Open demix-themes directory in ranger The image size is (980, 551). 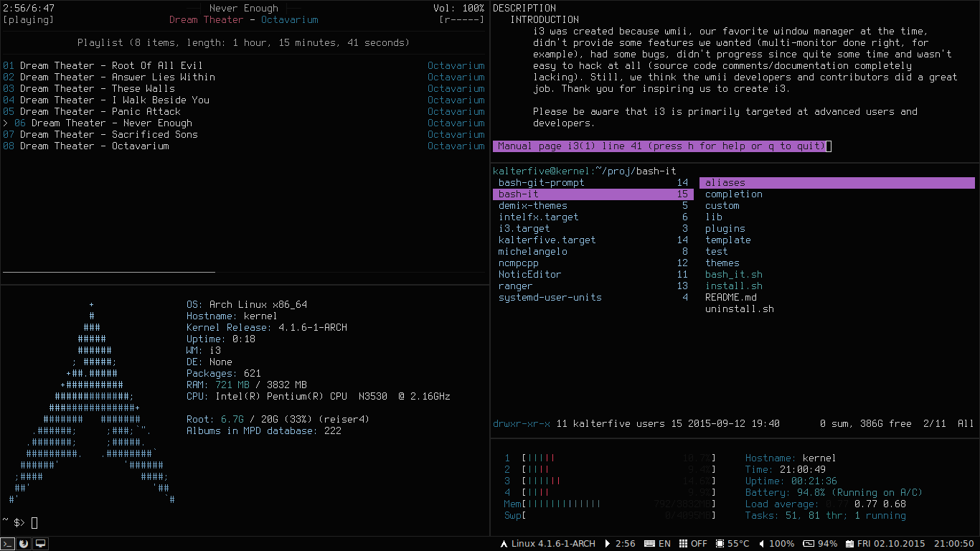(593, 206)
